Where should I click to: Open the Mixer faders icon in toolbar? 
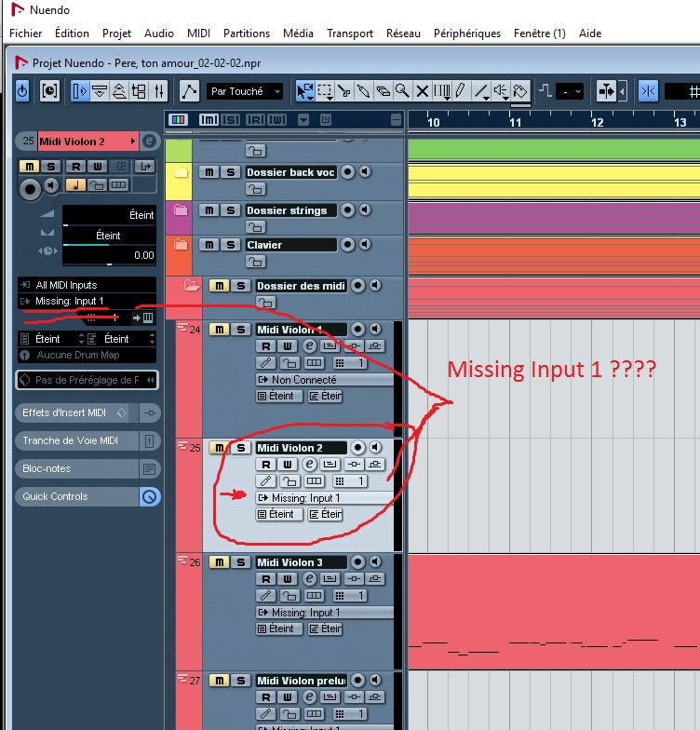pyautogui.click(x=158, y=91)
